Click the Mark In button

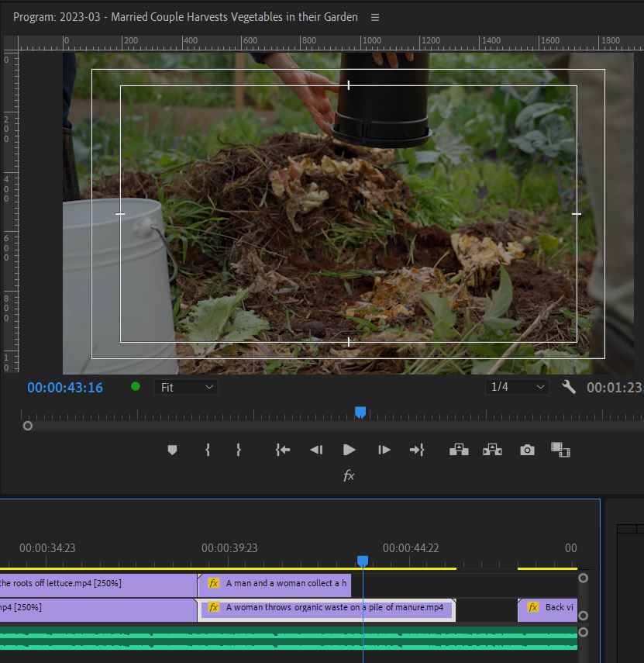tap(208, 450)
